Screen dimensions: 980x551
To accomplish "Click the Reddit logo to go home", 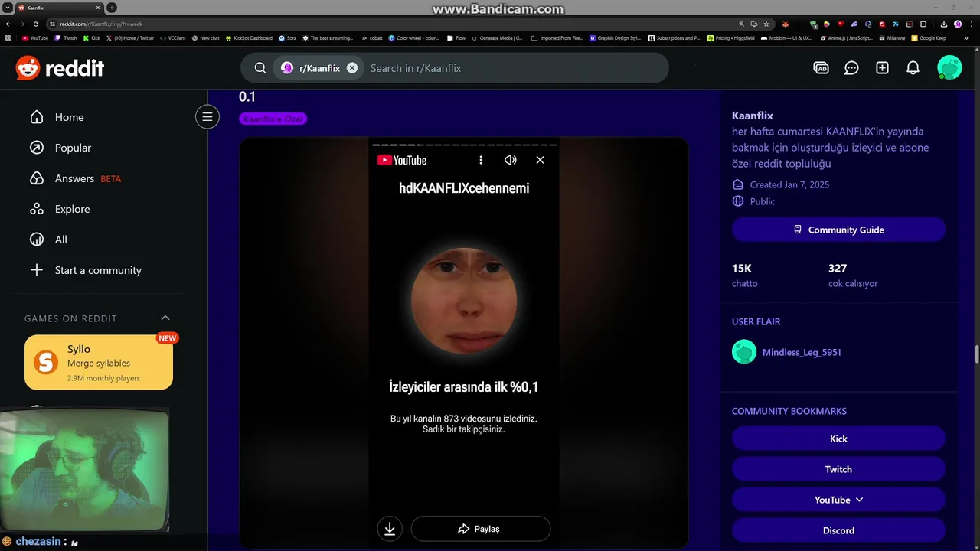I will click(x=60, y=68).
